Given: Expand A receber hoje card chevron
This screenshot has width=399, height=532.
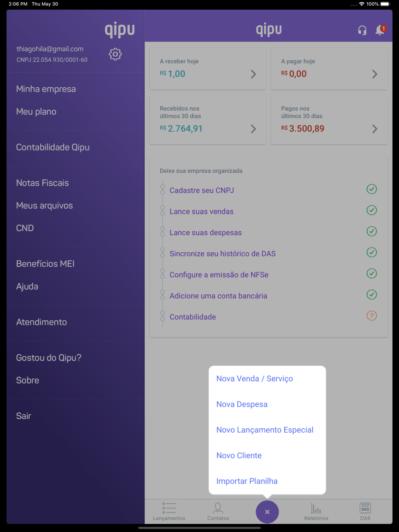Looking at the screenshot, I should pyautogui.click(x=253, y=74).
